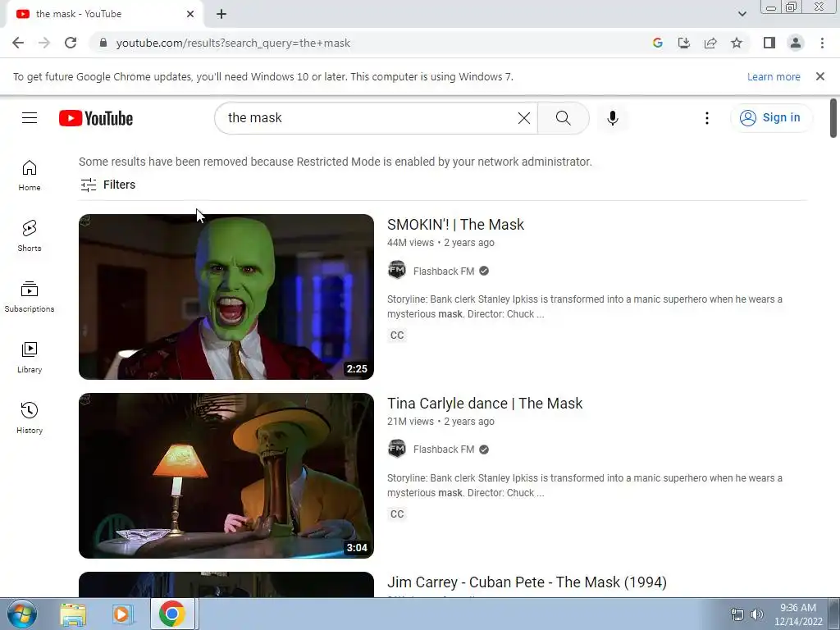840x630 pixels.
Task: Click the title Tina Carlyle dance | The Mask
Action: coord(485,404)
